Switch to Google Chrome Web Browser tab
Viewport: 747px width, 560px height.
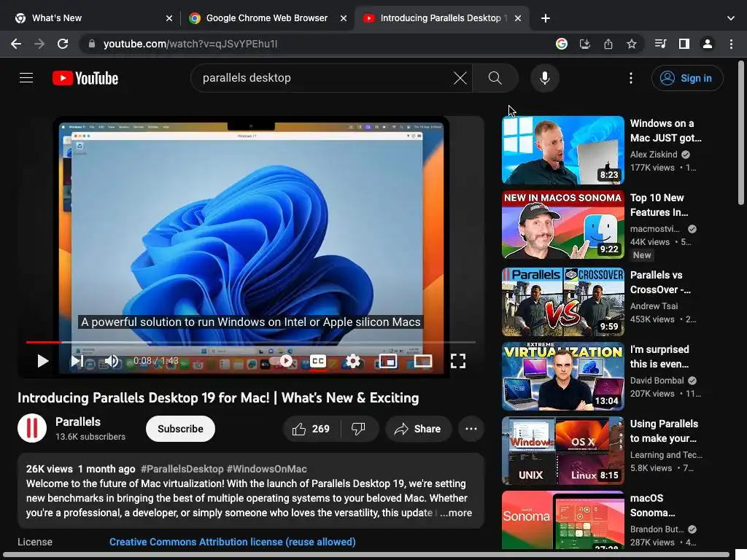point(267,18)
